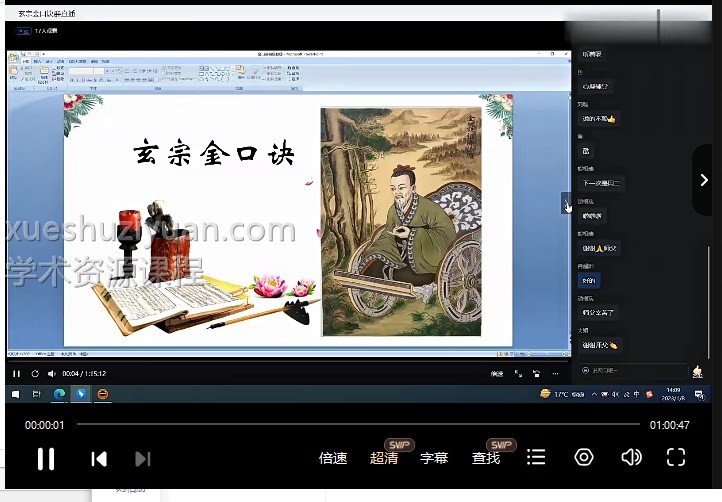This screenshot has width=722, height=502.
Task: Jump to the previous video
Action: tap(99, 459)
